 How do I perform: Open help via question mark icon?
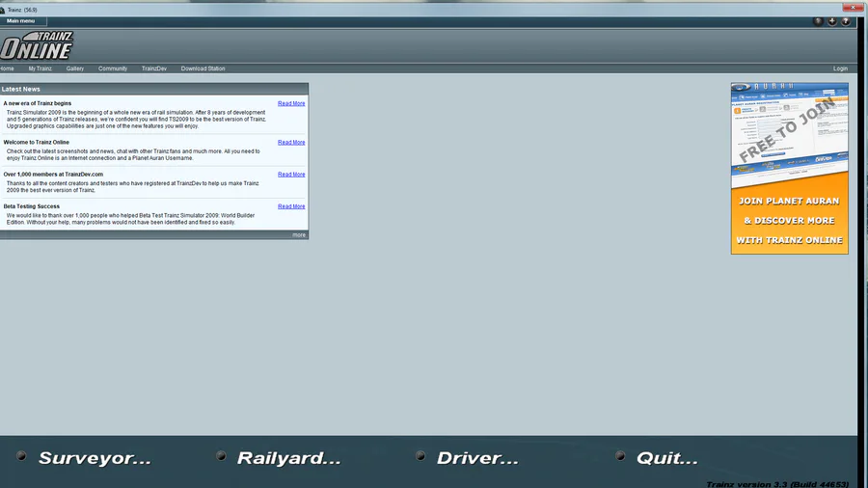pos(845,21)
